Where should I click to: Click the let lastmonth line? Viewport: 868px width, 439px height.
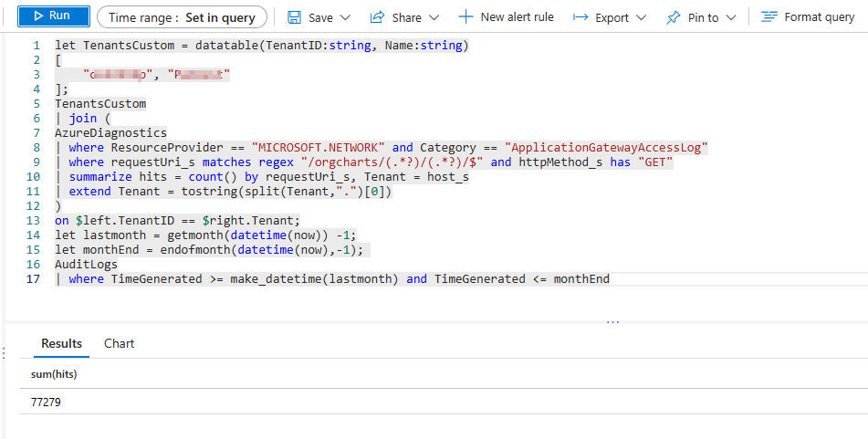[206, 235]
